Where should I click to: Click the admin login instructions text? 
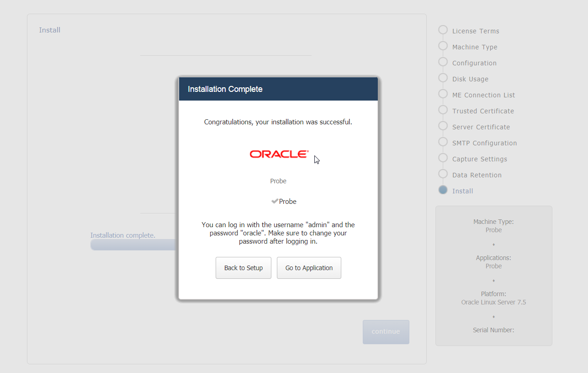pyautogui.click(x=278, y=233)
